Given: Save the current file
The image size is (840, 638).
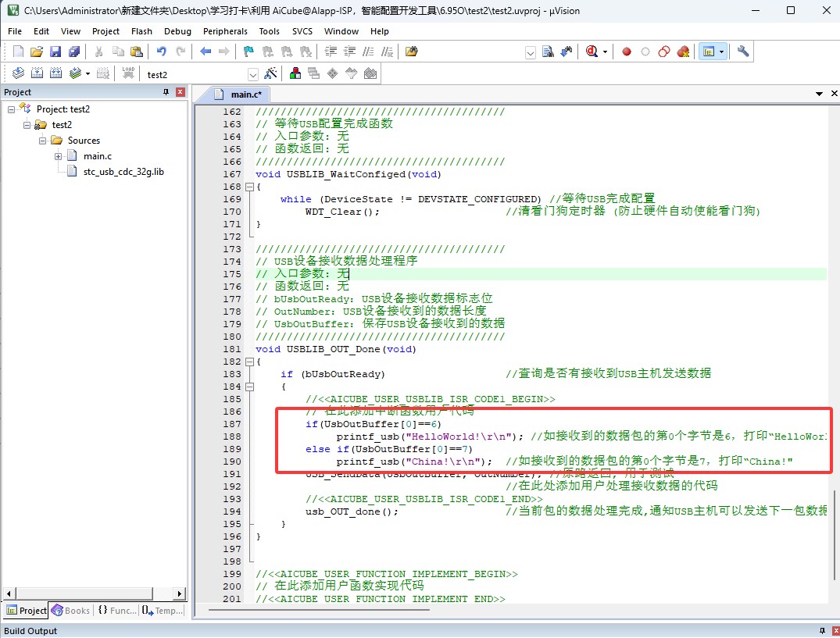Looking at the screenshot, I should coord(55,52).
